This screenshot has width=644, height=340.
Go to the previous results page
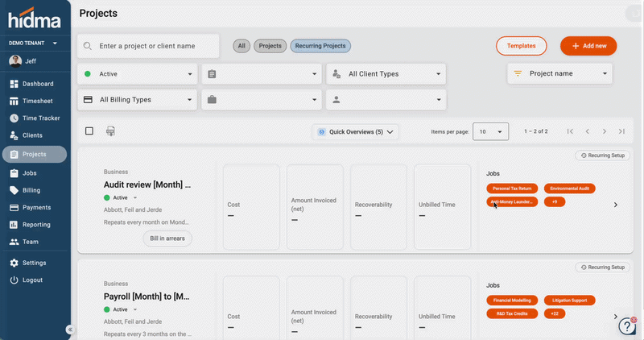[x=588, y=131]
